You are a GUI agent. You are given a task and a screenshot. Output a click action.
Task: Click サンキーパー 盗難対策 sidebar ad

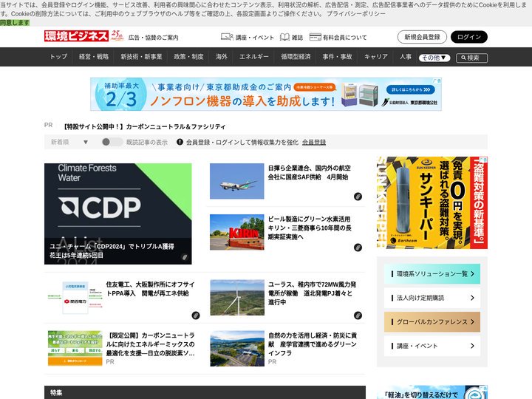pyautogui.click(x=432, y=202)
